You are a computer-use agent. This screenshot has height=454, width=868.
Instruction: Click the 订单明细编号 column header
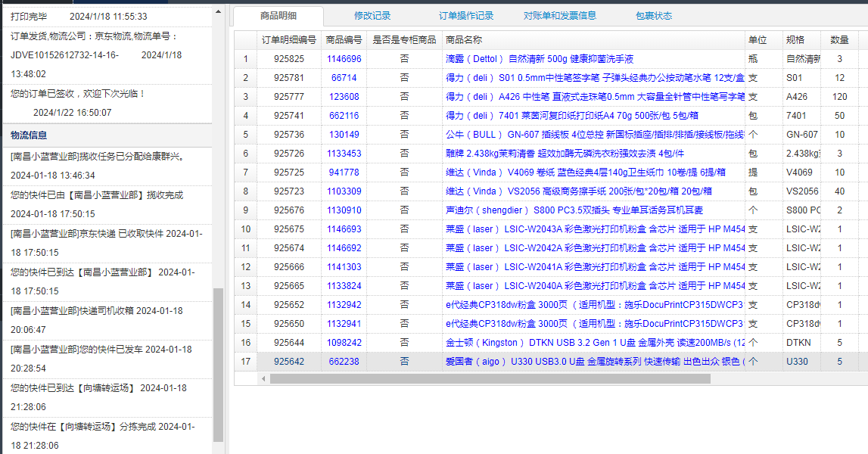coord(289,40)
